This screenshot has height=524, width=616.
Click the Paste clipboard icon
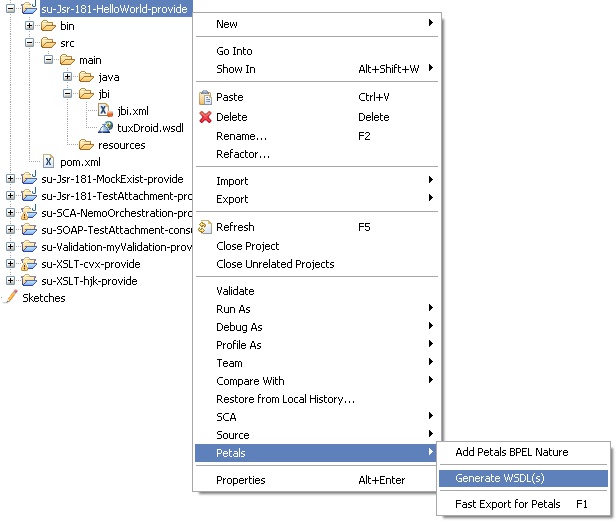click(205, 98)
